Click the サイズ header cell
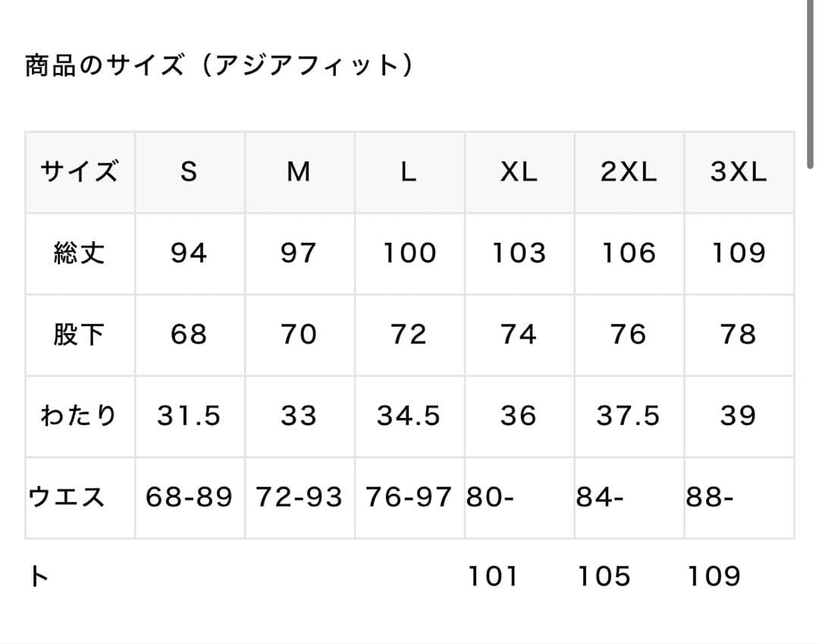The image size is (819, 644). (80, 172)
